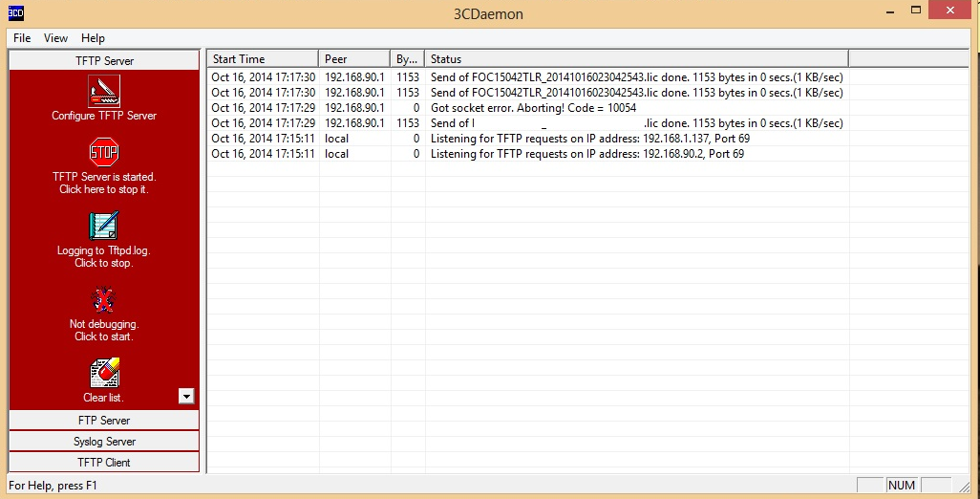Minimize the 3CDaemon window
This screenshot has height=499, width=980.
[890, 11]
